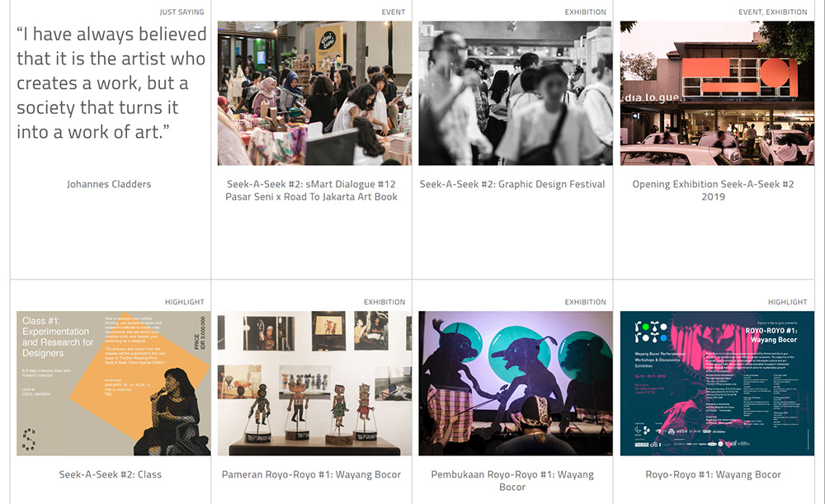Select the HIGHLIGHT tag above the Class poster
Screen dimensions: 825x504
[x=185, y=302]
